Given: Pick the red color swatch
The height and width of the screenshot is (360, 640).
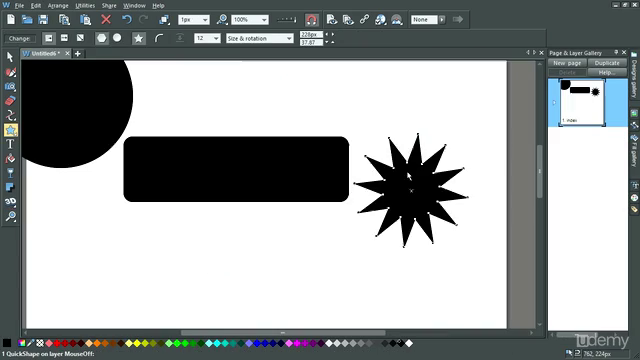Looking at the screenshot, I should tap(57, 343).
